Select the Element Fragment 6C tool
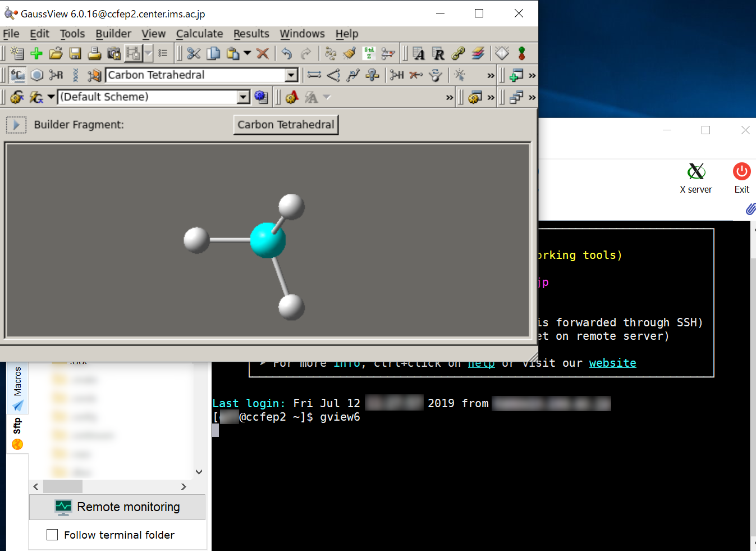This screenshot has height=551, width=756. point(17,75)
